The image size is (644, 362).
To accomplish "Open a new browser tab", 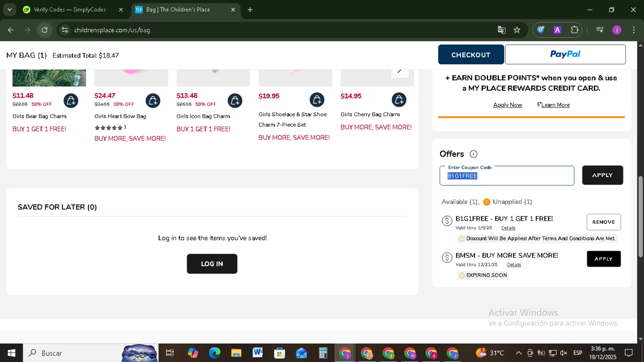I will point(250,9).
